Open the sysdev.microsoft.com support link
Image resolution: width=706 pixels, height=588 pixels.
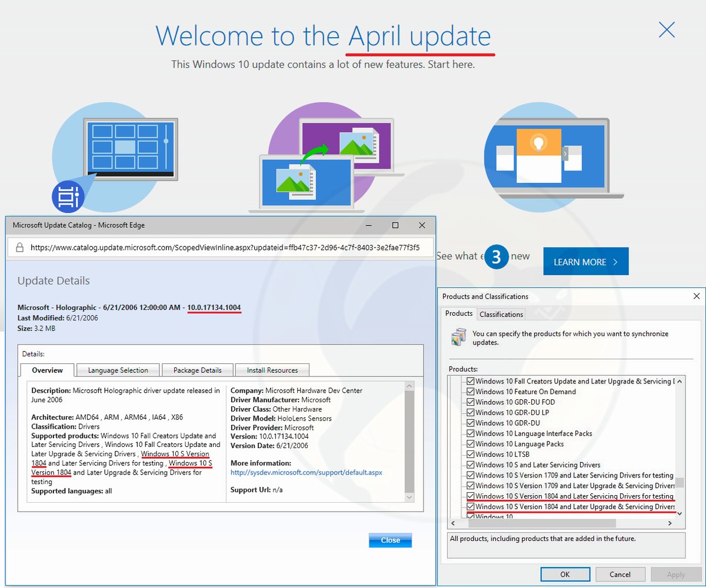point(307,472)
